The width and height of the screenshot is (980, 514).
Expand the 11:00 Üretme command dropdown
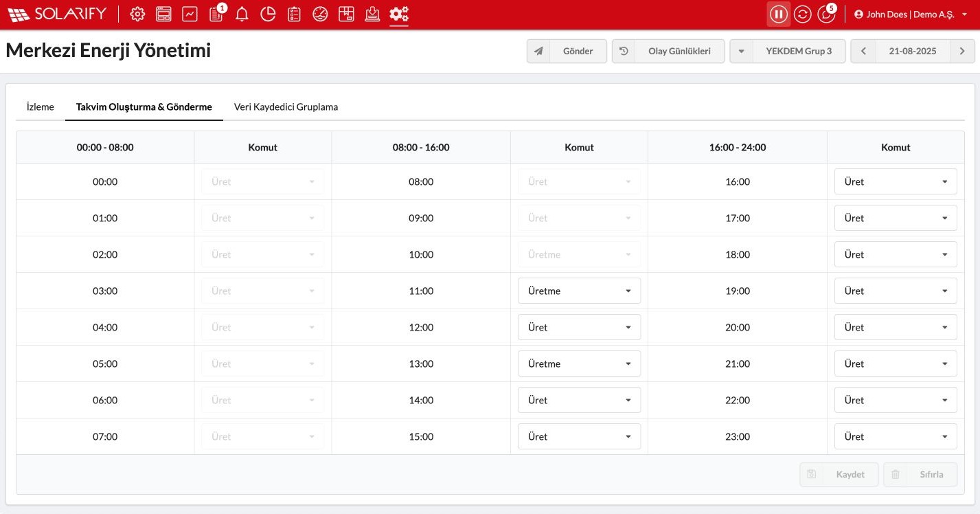(579, 291)
